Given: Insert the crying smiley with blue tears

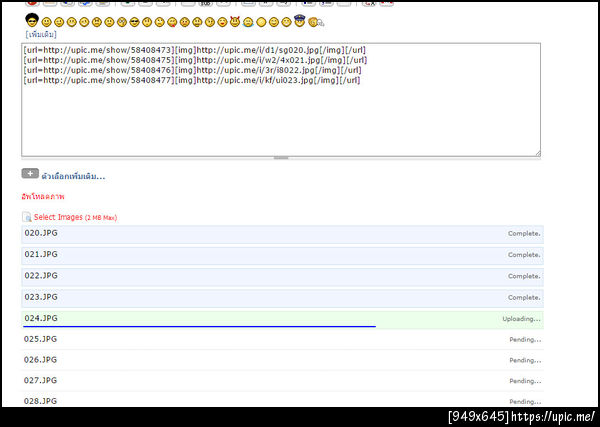Looking at the screenshot, I should pyautogui.click(x=248, y=23).
